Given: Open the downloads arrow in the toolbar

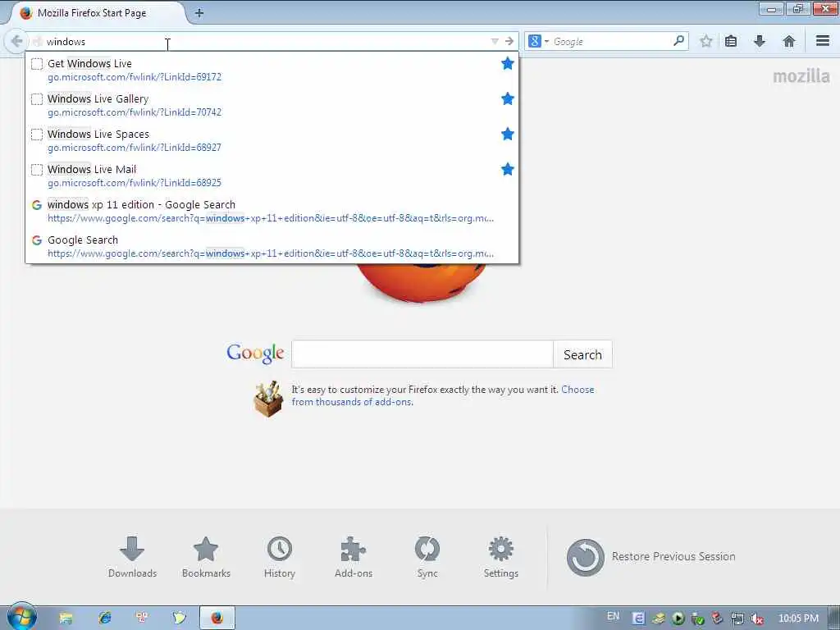Looking at the screenshot, I should 759,41.
